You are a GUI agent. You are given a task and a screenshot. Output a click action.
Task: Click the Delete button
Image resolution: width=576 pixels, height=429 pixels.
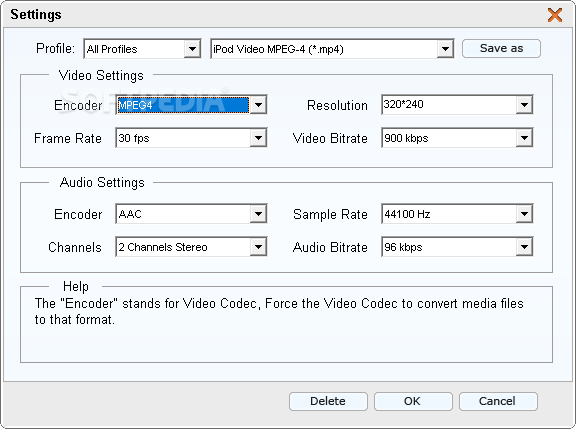pos(328,401)
